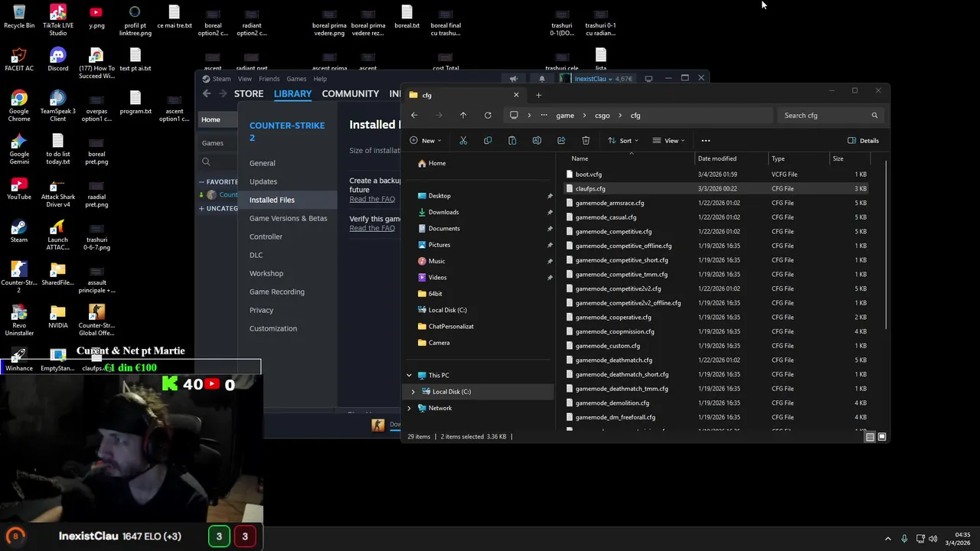
Task: Select the Revo Uninstaller desktop icon
Action: [19, 321]
